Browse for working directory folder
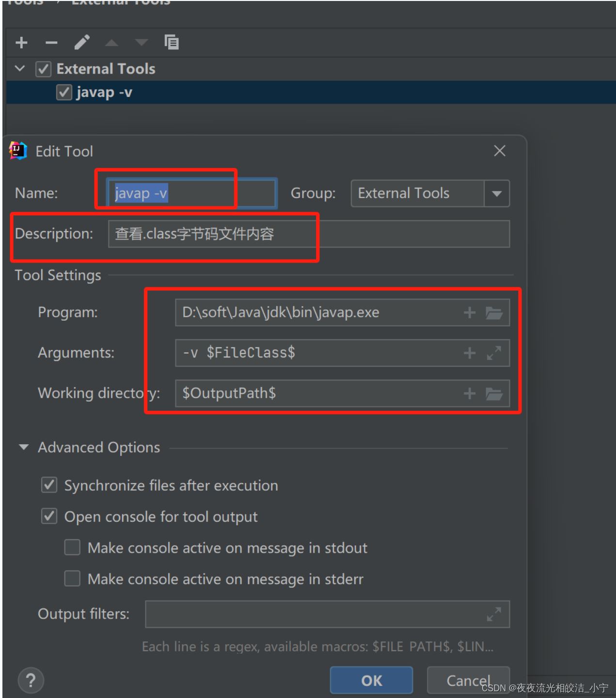The height and width of the screenshot is (698, 616). pos(494,394)
